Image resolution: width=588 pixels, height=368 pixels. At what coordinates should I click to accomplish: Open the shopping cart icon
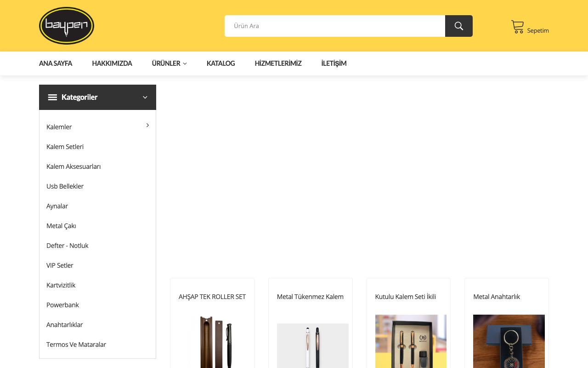coord(517,27)
